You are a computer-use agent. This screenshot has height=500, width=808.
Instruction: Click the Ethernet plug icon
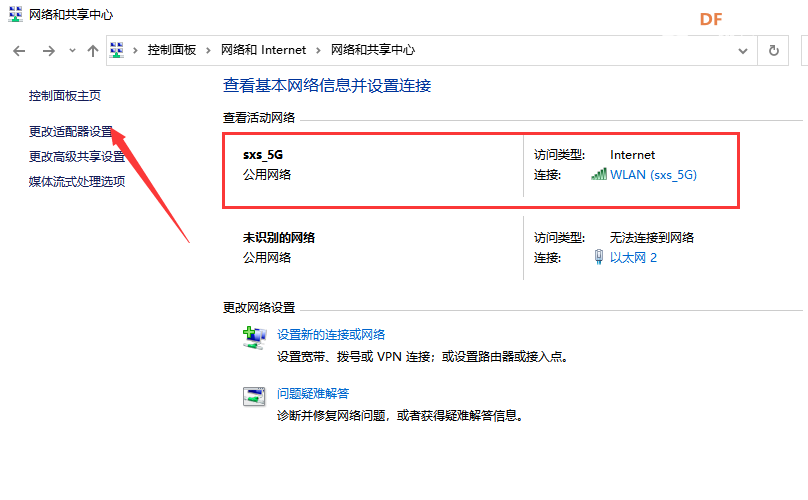(x=599, y=257)
